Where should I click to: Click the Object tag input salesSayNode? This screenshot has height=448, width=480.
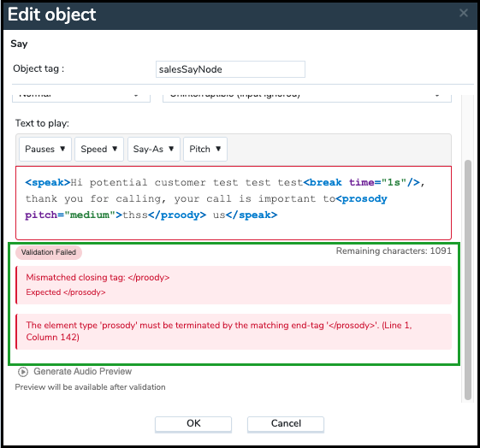pyautogui.click(x=230, y=69)
